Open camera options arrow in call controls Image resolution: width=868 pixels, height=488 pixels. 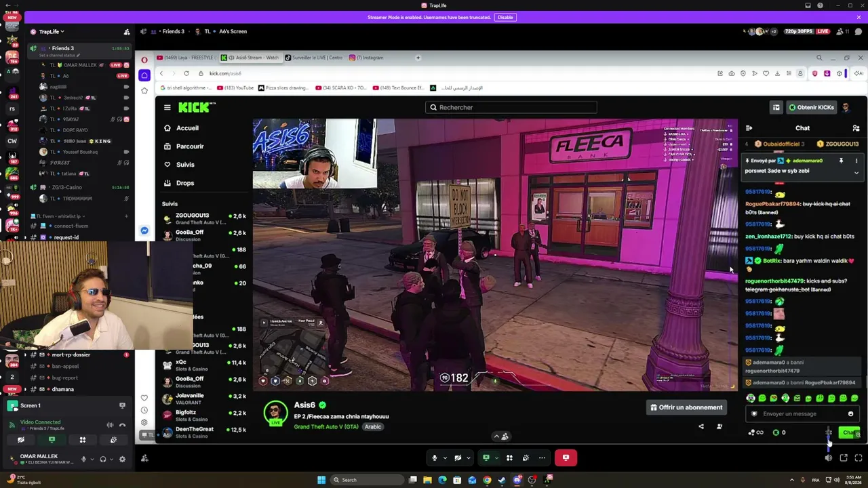[x=468, y=457]
